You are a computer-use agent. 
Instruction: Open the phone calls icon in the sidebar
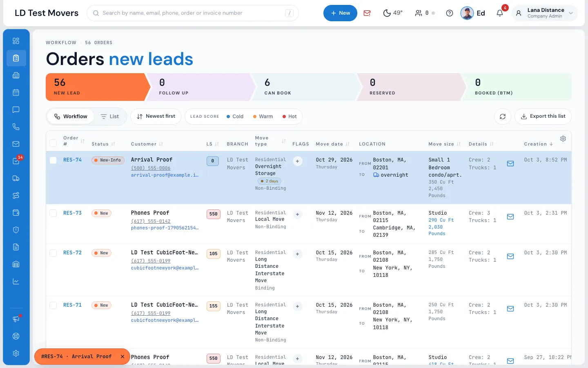pos(16,127)
